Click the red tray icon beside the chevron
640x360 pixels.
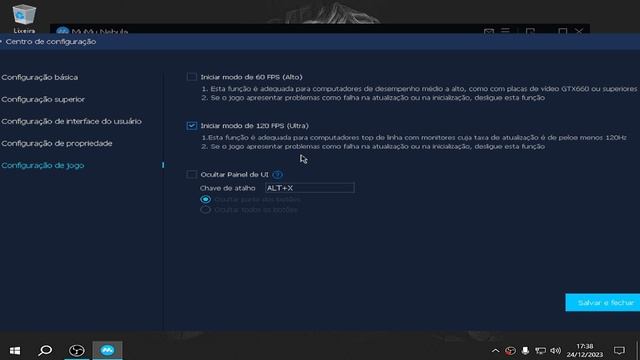point(510,351)
